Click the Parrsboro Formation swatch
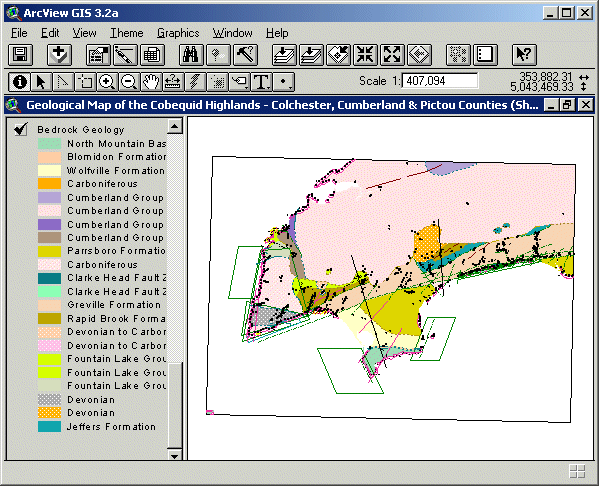This screenshot has height=486, width=599. [49, 251]
